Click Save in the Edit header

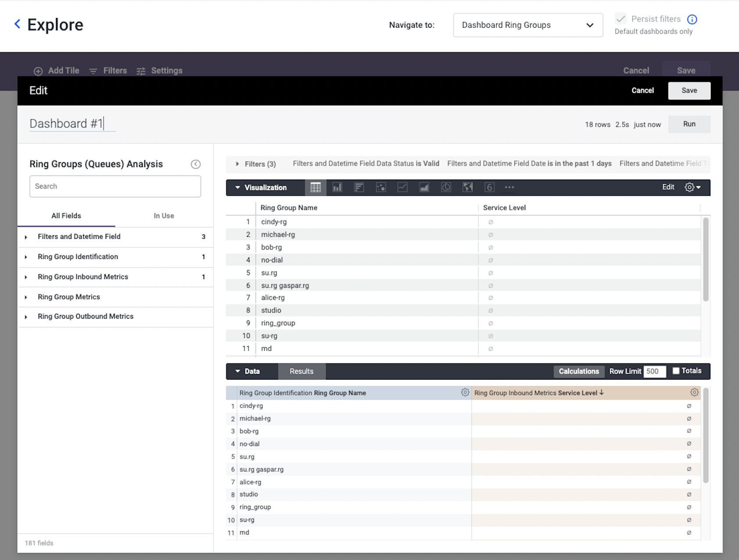(x=689, y=90)
